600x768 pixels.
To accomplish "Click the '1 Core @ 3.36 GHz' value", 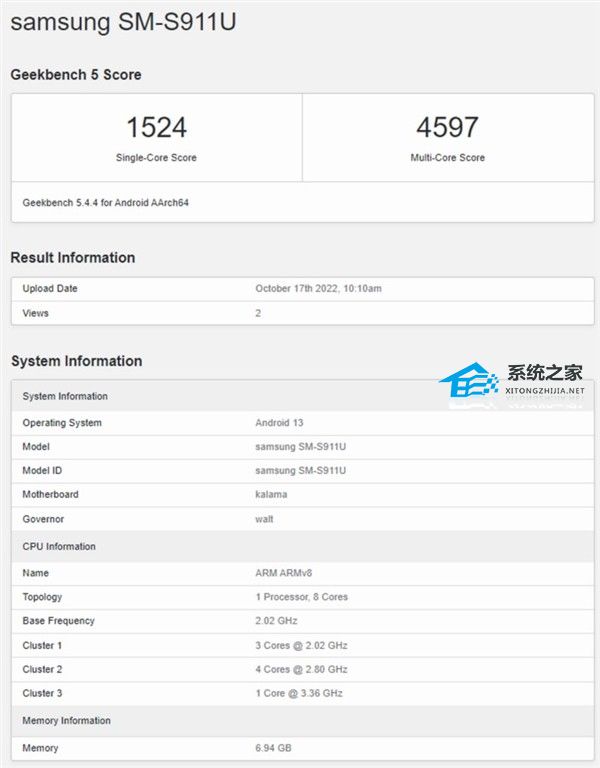I will click(x=299, y=694).
